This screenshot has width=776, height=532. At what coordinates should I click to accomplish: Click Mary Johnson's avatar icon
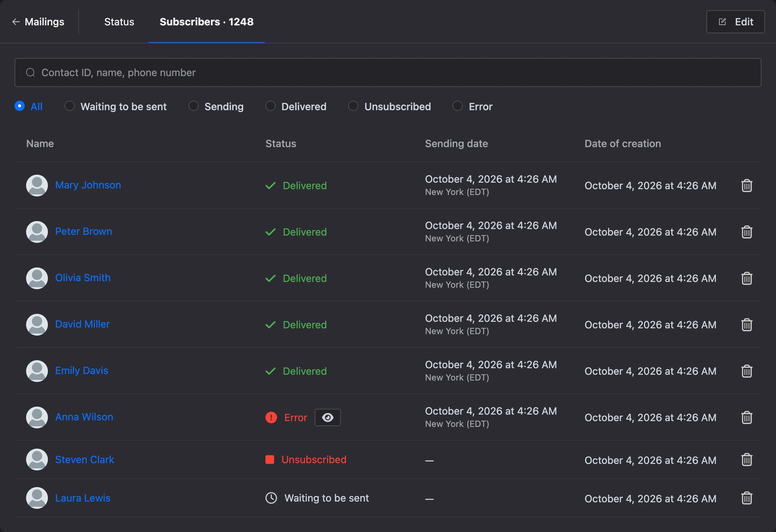(37, 186)
